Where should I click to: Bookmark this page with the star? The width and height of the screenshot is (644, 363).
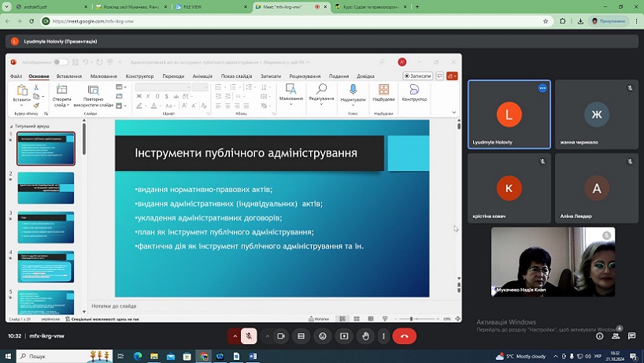coord(546,21)
